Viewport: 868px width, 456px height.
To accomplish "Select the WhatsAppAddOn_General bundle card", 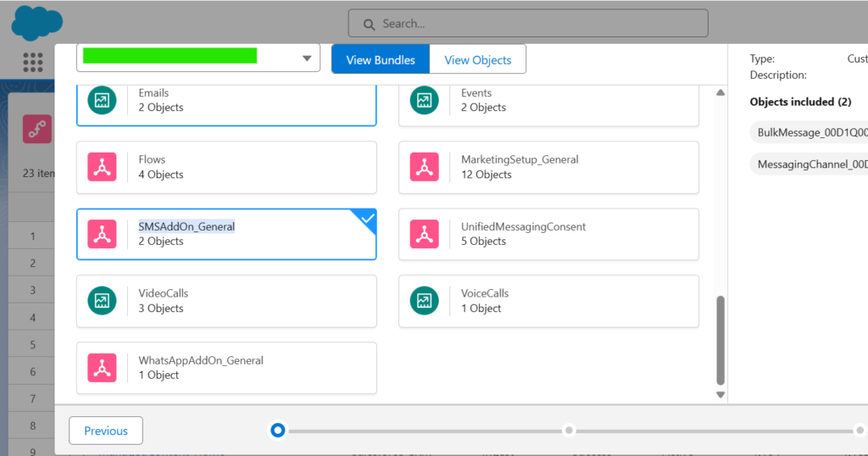I will tap(226, 368).
